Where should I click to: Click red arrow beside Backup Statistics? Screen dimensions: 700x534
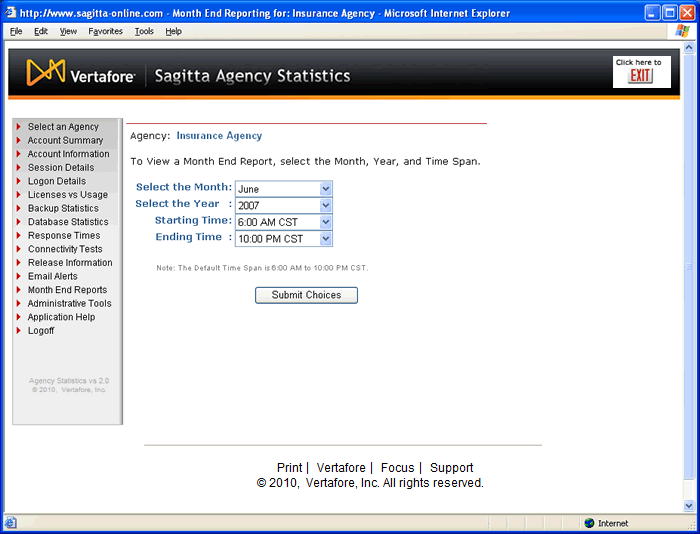click(19, 208)
